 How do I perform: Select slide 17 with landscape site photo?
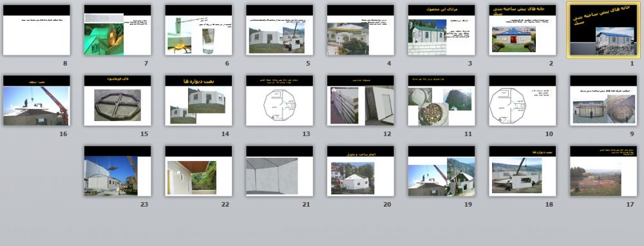click(x=603, y=171)
